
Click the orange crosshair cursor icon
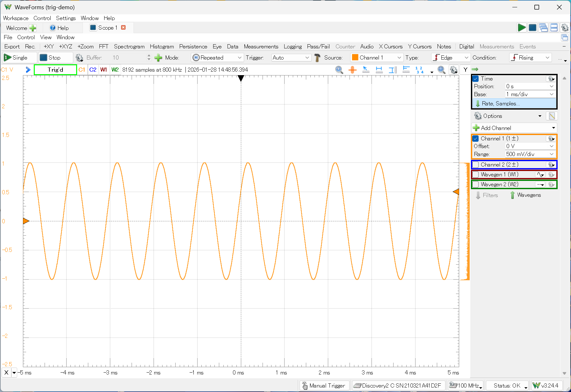coord(352,70)
